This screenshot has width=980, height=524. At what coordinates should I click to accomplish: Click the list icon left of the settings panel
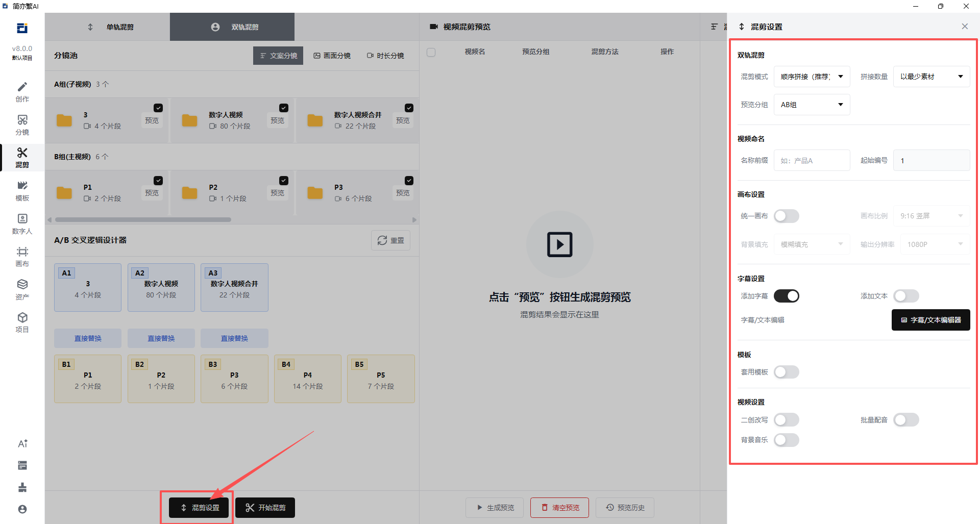pos(714,27)
